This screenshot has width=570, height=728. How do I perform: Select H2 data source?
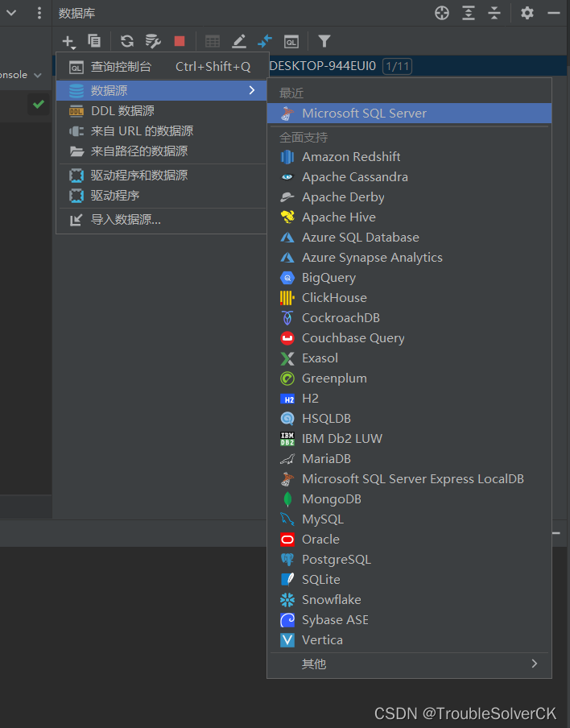(409, 399)
